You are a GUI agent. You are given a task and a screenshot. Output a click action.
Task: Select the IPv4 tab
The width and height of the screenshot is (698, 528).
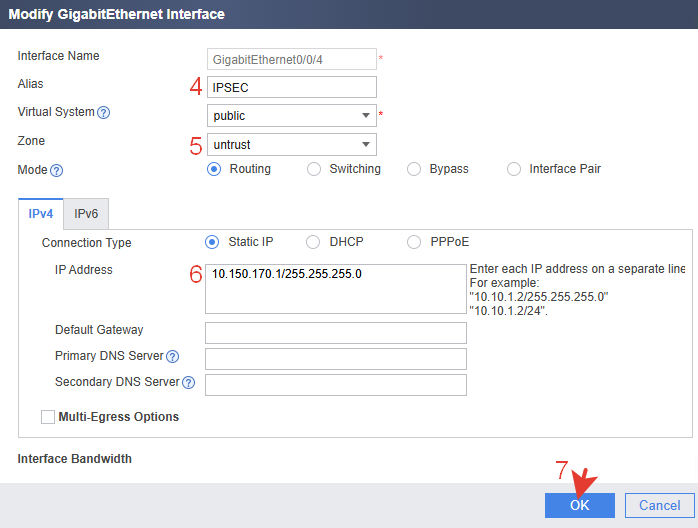(40, 214)
